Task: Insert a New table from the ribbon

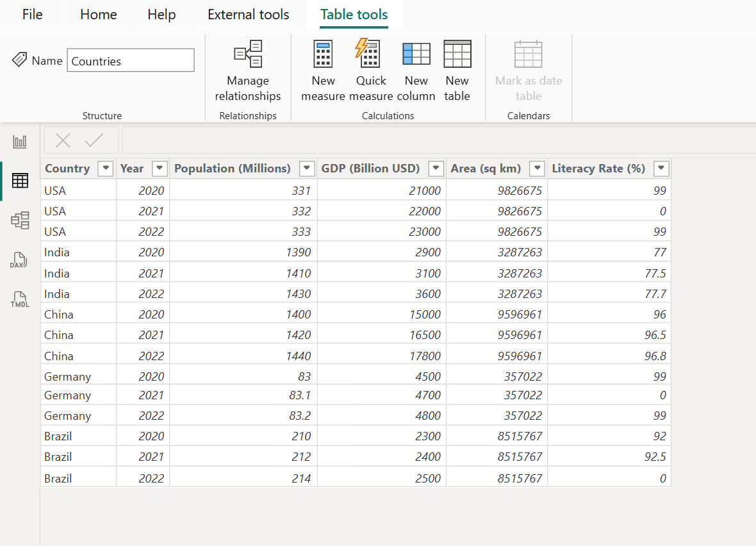Action: [457, 54]
